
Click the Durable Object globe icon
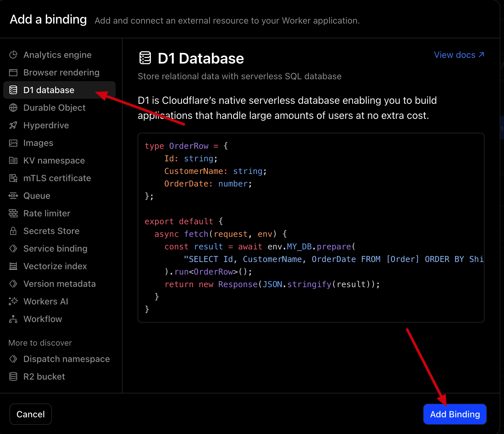pyautogui.click(x=13, y=108)
